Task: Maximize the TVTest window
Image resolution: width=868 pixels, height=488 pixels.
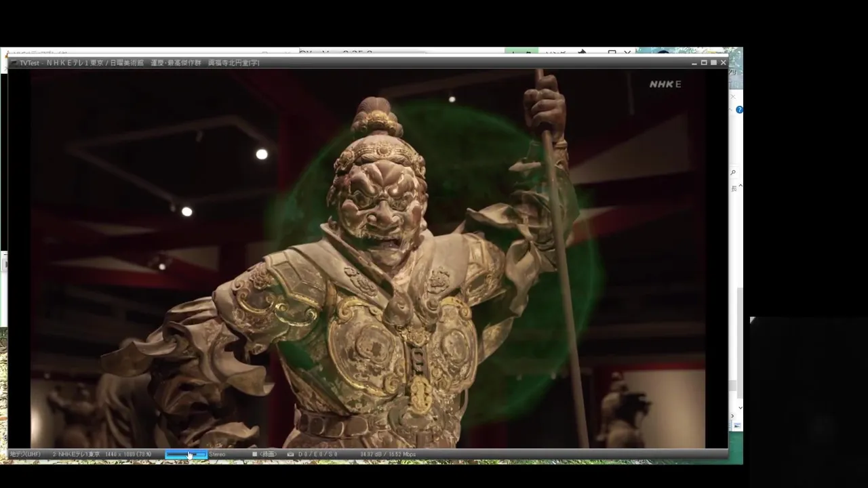Action: tap(713, 62)
